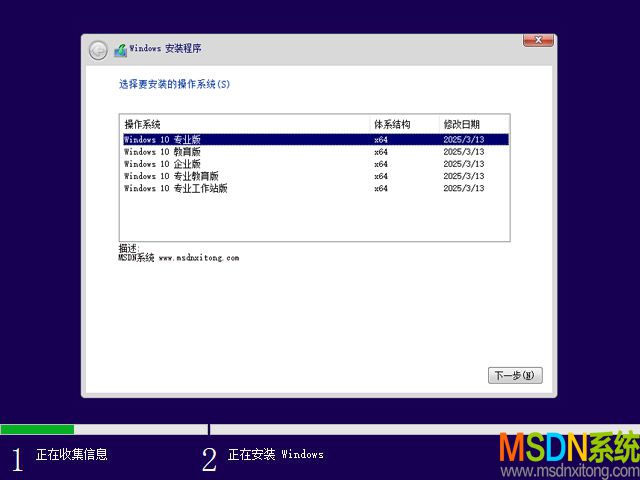Viewport: 640px width, 480px height.
Task: Click x64 in the 教育版 row
Action: pyautogui.click(x=381, y=152)
